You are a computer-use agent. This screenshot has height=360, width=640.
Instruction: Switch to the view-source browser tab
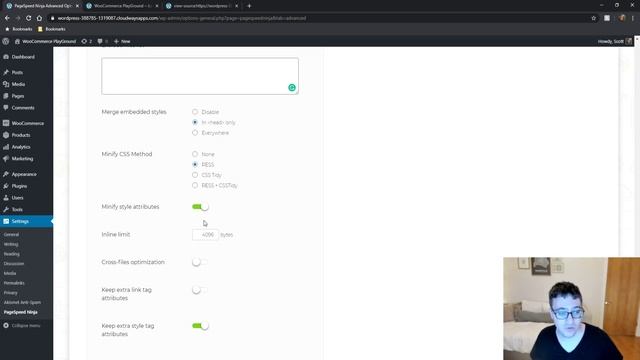point(202,6)
